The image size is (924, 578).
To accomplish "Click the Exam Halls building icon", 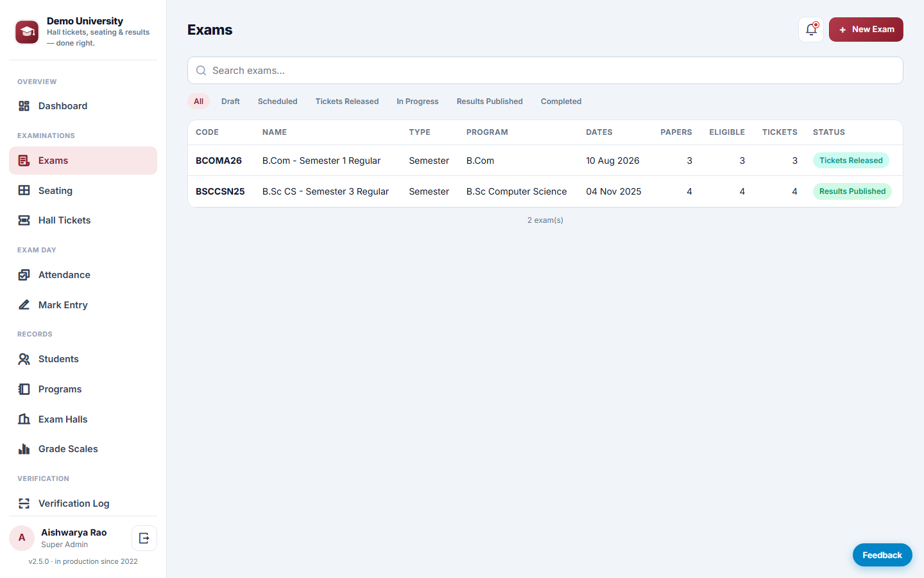I will coord(24,419).
